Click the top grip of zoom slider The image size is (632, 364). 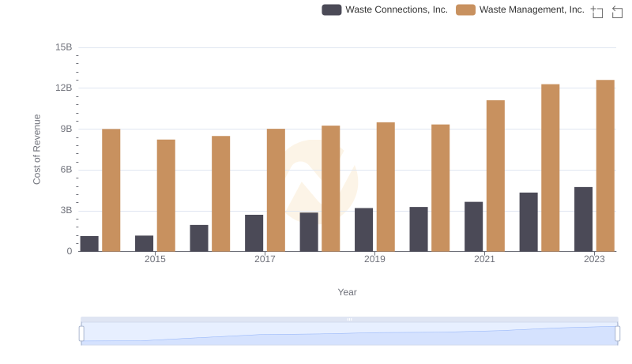tap(349, 319)
